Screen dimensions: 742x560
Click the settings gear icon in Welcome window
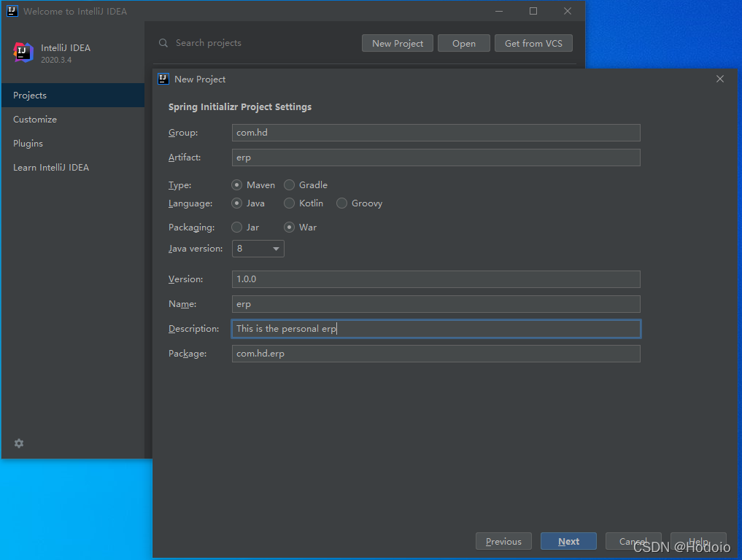tap(19, 443)
